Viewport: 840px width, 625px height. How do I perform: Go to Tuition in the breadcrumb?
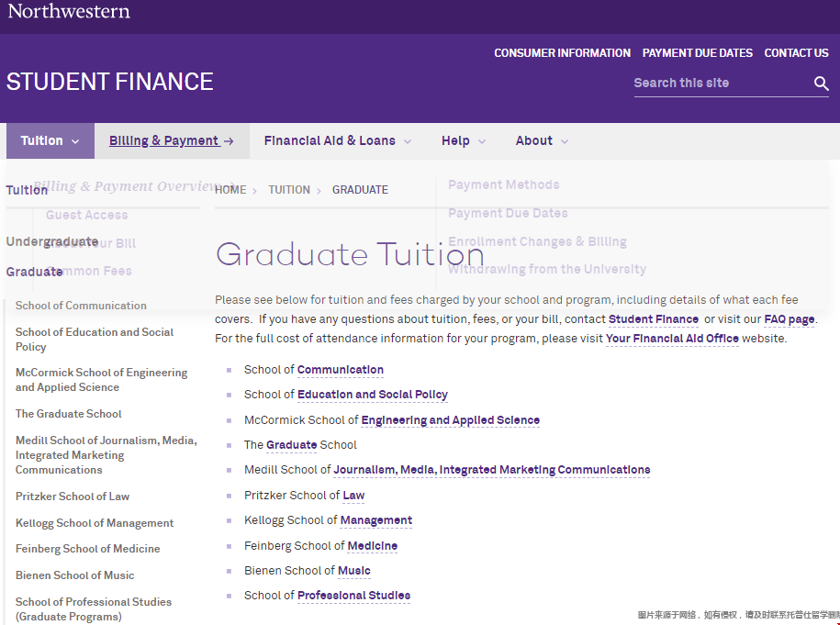[x=289, y=190]
